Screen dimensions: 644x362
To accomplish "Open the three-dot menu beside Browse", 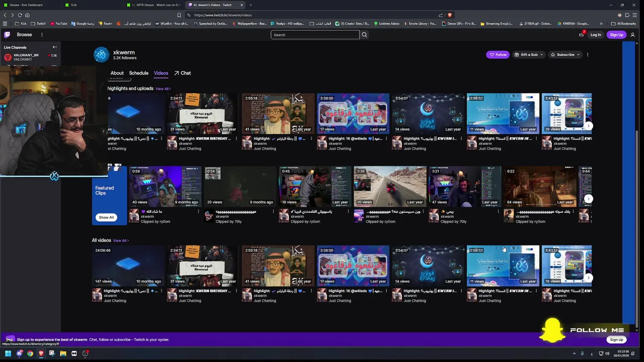I will 42,35.
